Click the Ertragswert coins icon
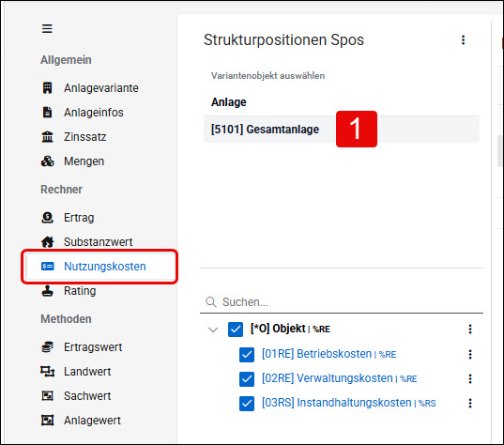Image resolution: width=504 pixels, height=445 pixels. coord(47,347)
